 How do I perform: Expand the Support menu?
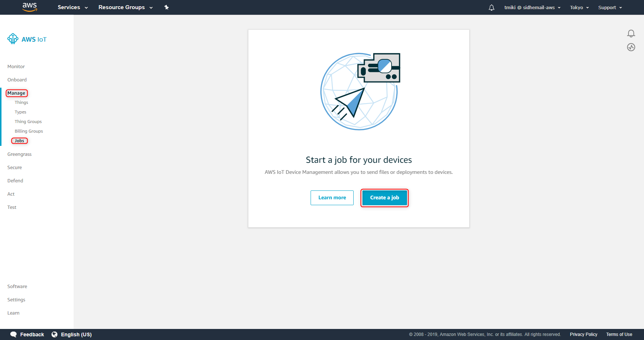(x=610, y=7)
